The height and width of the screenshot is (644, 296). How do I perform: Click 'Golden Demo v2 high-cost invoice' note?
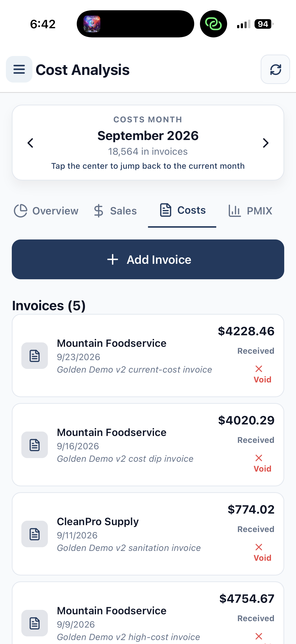tap(128, 637)
